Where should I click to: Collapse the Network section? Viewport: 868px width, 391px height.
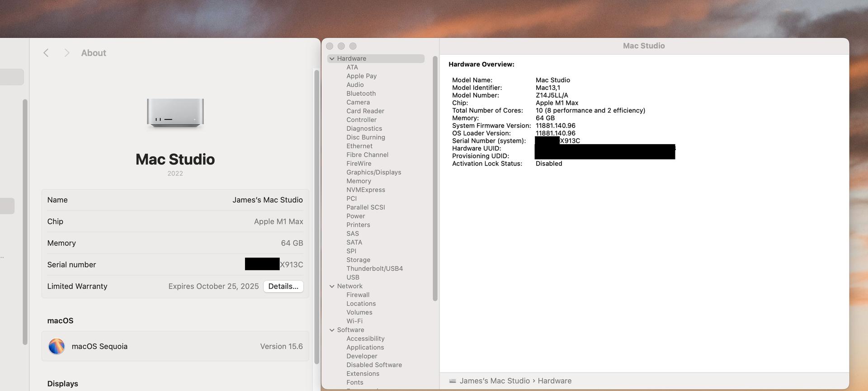click(x=332, y=286)
